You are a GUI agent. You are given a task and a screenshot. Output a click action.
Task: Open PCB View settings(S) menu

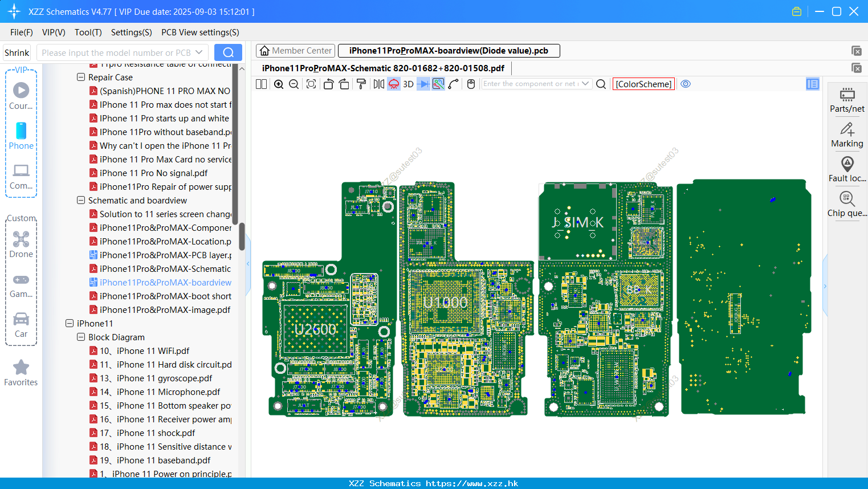click(x=200, y=32)
